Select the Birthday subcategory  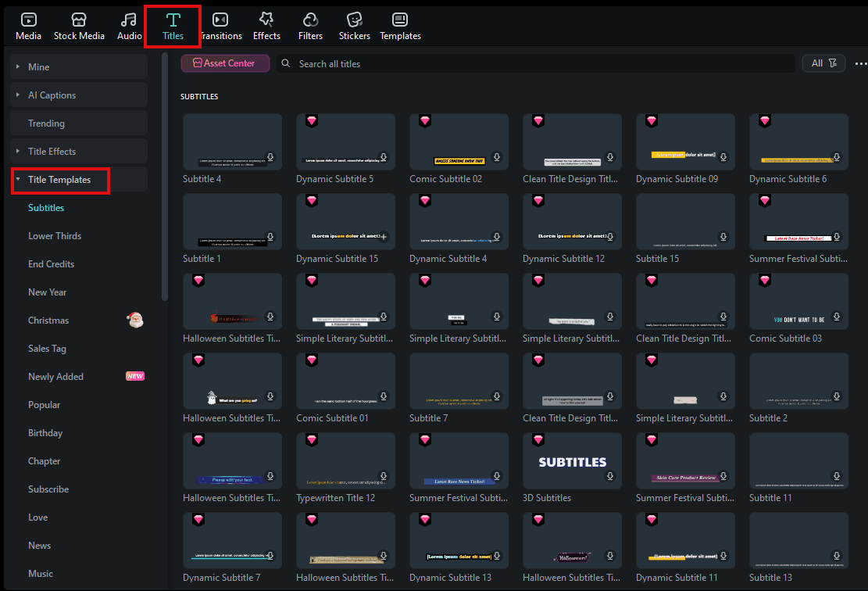(x=45, y=433)
